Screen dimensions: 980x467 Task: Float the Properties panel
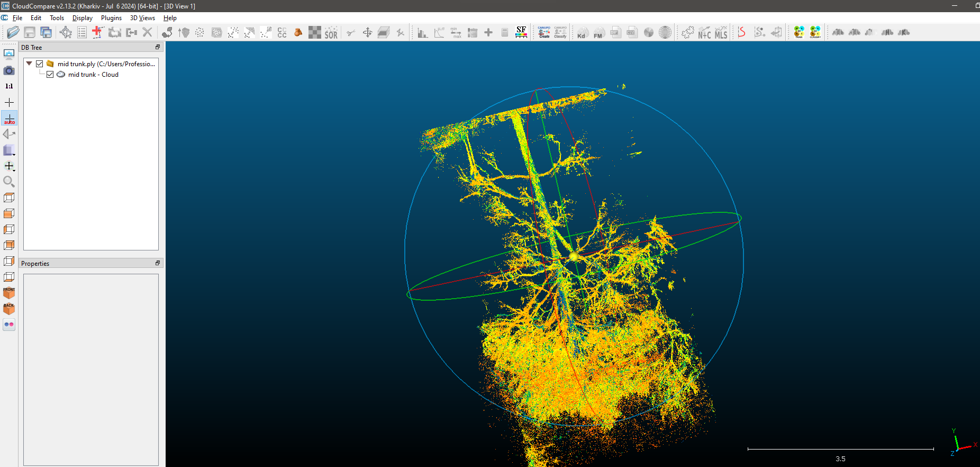[x=158, y=263]
